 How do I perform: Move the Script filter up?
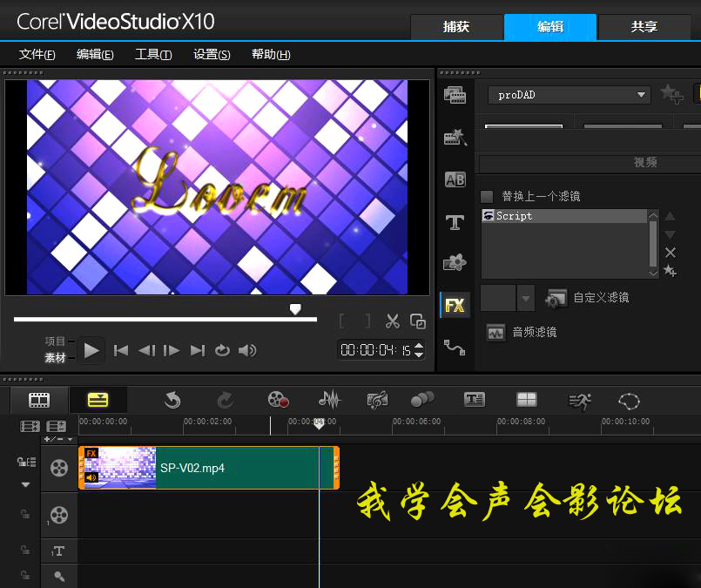coord(670,216)
